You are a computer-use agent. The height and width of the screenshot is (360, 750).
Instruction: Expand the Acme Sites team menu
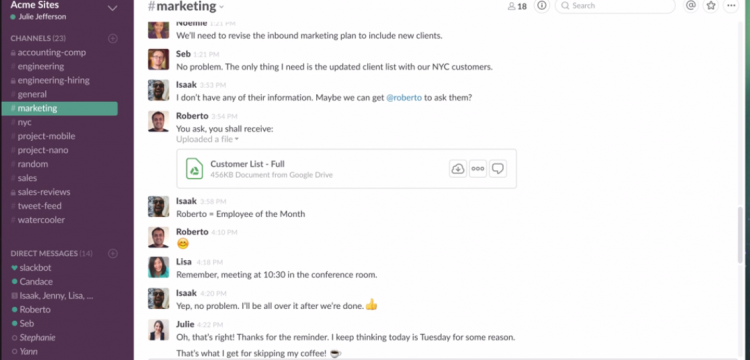coord(112,8)
